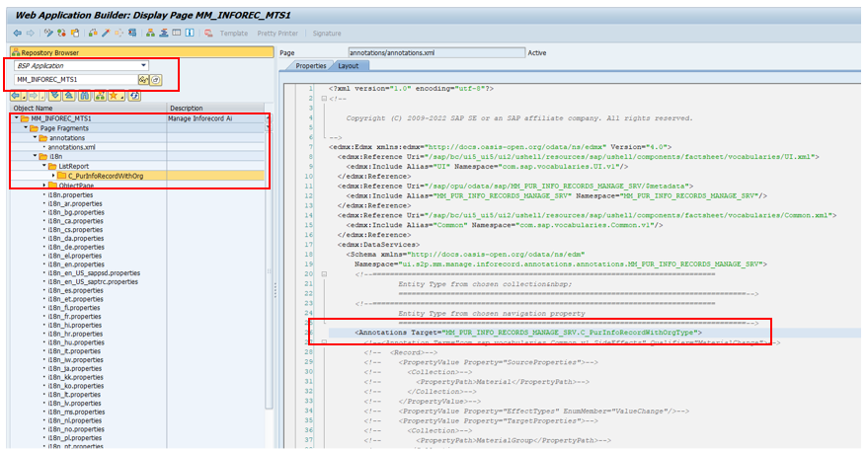868x450 pixels.
Task: Show superordinate object list icon
Action: point(100,96)
